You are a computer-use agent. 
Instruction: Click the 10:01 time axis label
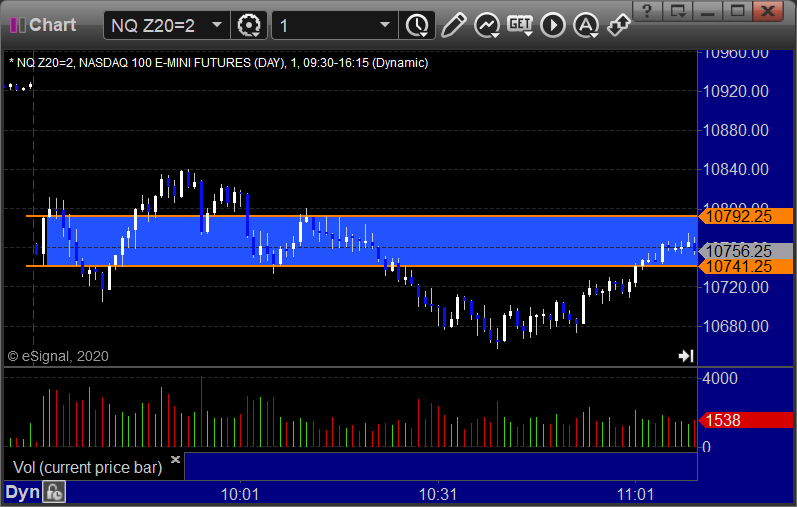pos(240,494)
